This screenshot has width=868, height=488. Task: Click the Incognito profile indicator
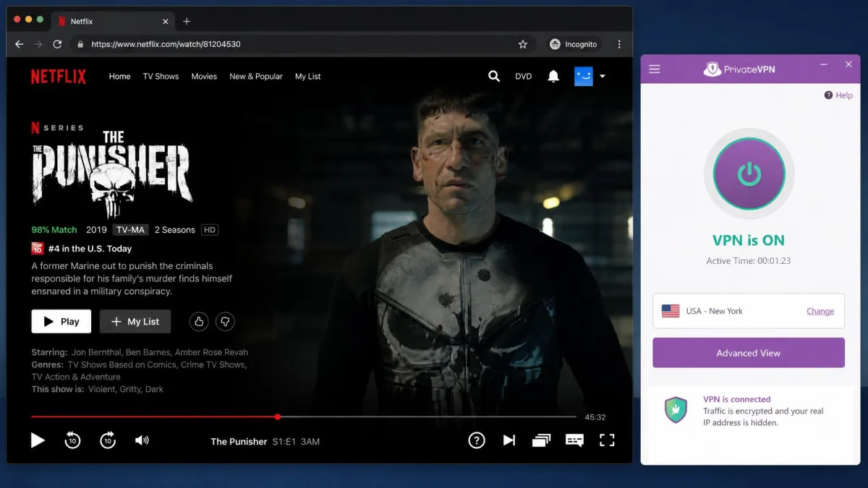pos(574,44)
